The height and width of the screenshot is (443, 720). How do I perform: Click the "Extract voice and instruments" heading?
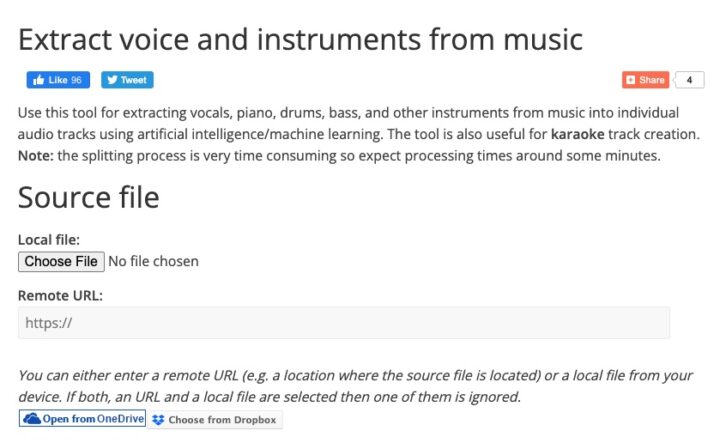tap(300, 39)
